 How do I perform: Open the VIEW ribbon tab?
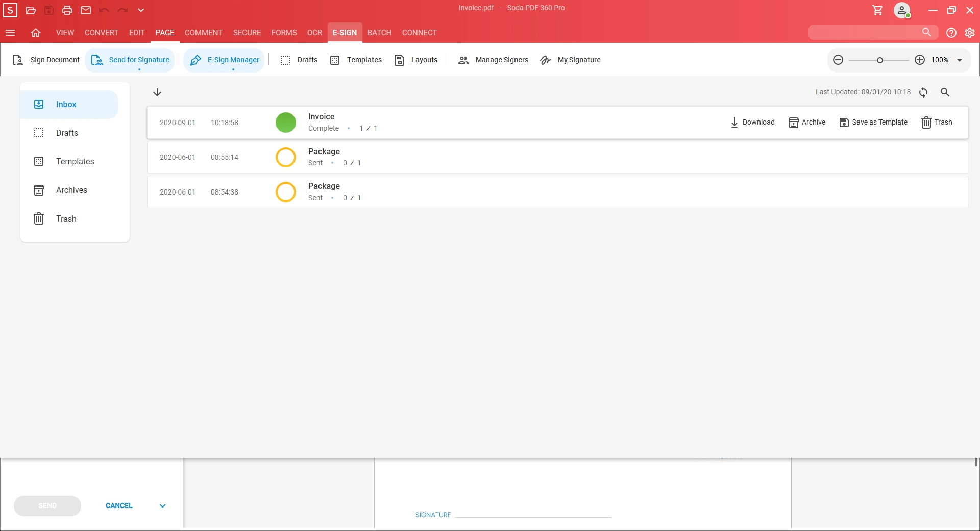(x=65, y=33)
